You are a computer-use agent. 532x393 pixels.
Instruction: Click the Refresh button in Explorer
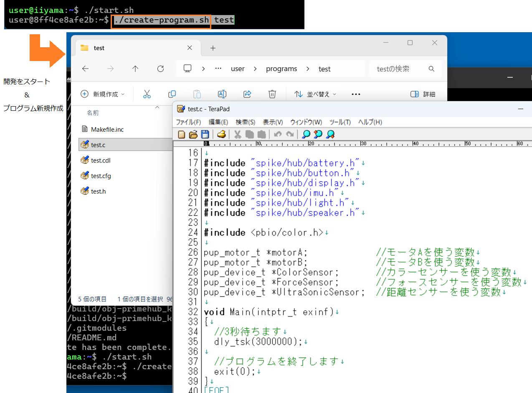[x=160, y=69]
